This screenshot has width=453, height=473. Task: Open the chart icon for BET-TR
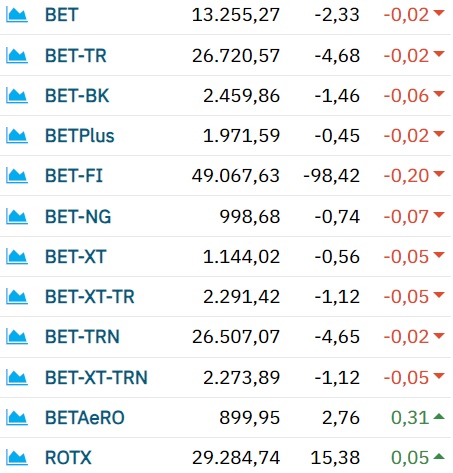click(17, 56)
